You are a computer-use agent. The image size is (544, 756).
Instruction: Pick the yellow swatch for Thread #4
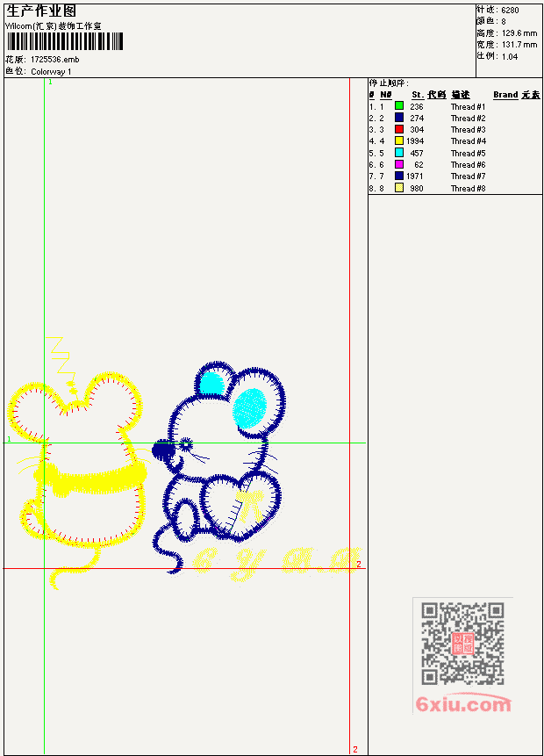click(x=399, y=140)
